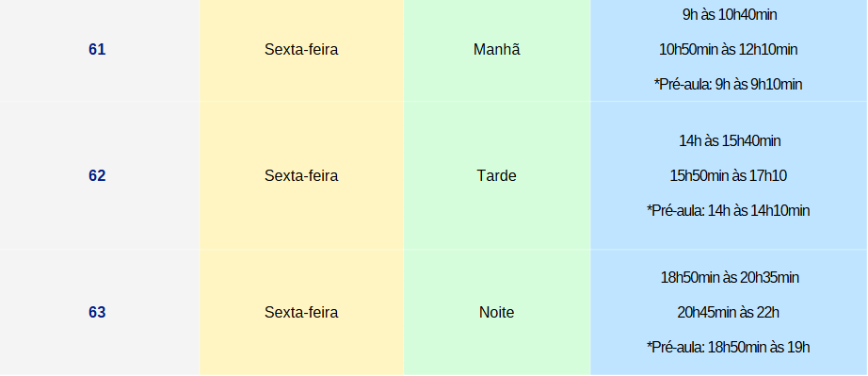Click the gray cell containing number 63
This screenshot has width=868, height=376.
[x=100, y=312]
